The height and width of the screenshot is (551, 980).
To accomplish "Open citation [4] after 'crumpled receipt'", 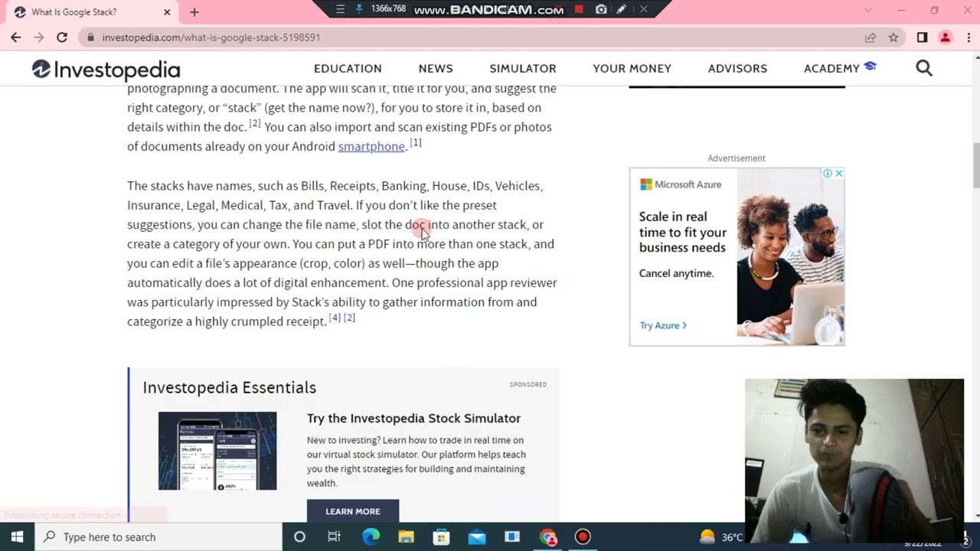I will tap(335, 318).
